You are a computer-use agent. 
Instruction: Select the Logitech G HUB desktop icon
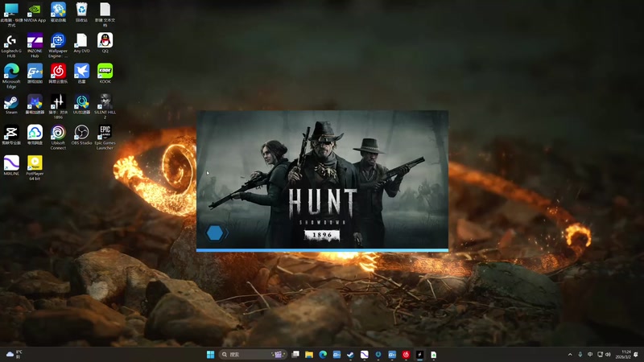point(11,45)
